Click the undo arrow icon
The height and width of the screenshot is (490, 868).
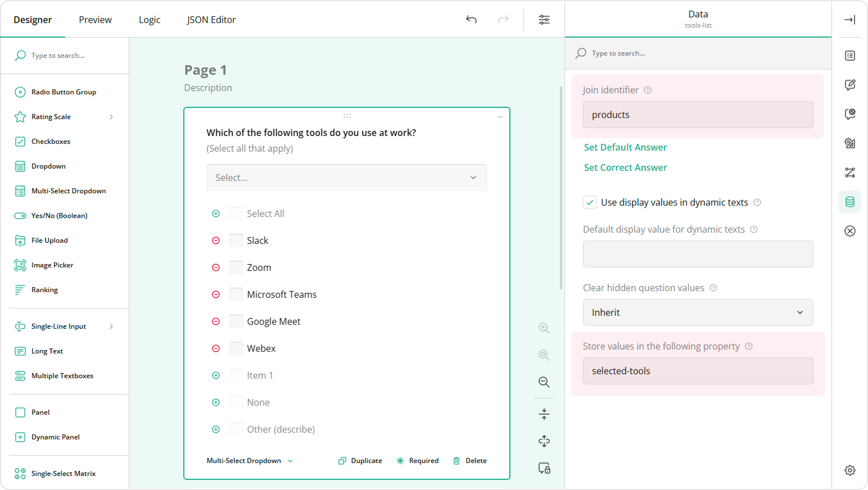coord(471,19)
